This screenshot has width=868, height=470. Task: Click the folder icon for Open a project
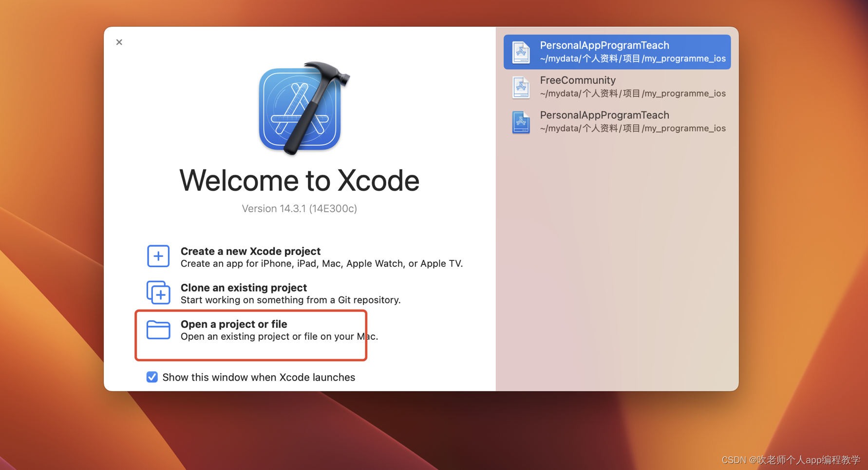click(x=158, y=330)
